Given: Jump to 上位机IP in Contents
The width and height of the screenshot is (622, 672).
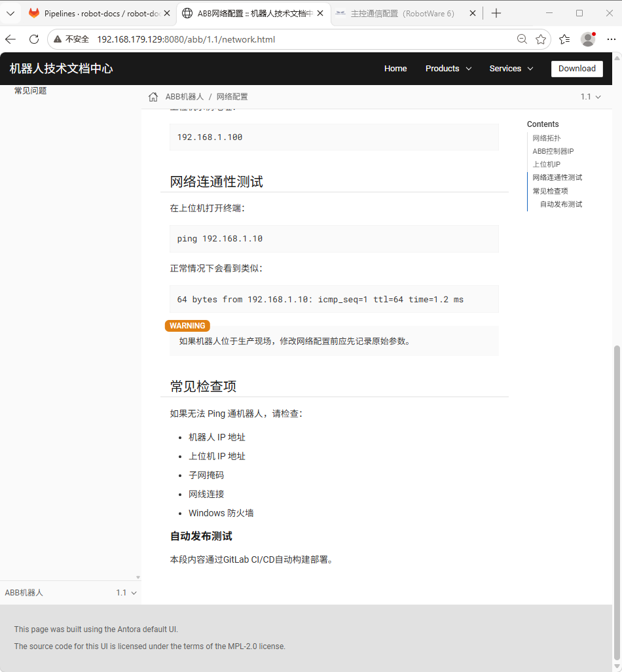Looking at the screenshot, I should [546, 164].
